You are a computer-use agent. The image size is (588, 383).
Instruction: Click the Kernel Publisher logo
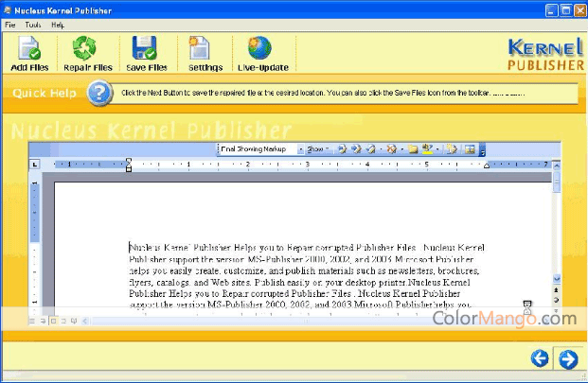[x=544, y=54]
